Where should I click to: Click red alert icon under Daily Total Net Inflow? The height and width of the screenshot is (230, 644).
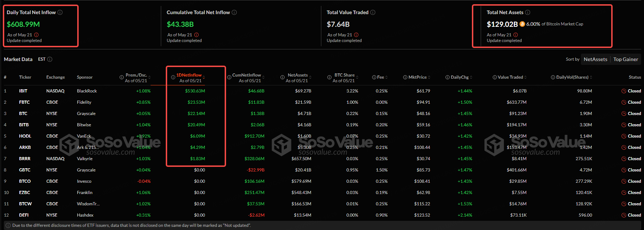(x=36, y=35)
